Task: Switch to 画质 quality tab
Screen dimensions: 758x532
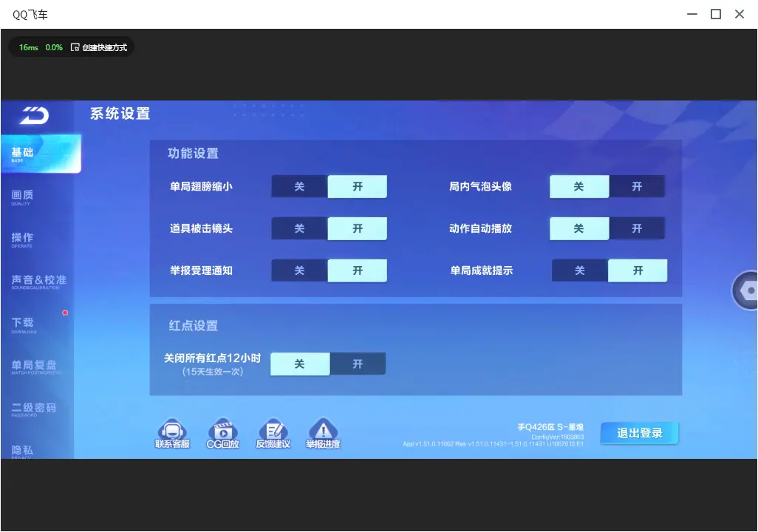Action: [37, 197]
